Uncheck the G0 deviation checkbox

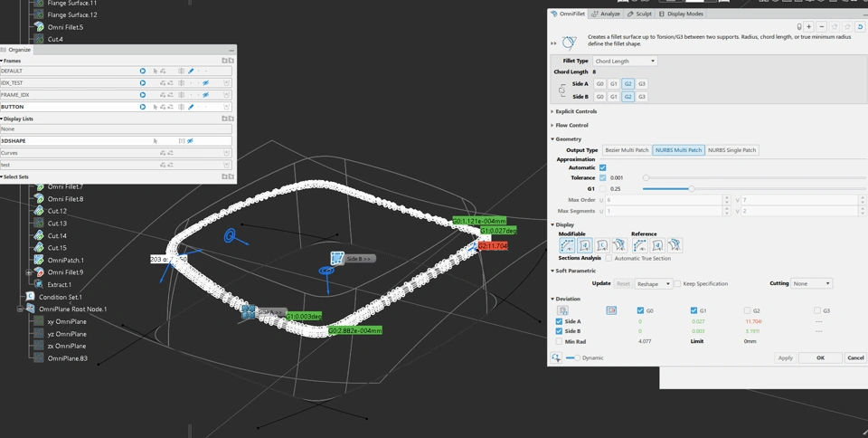(640, 310)
